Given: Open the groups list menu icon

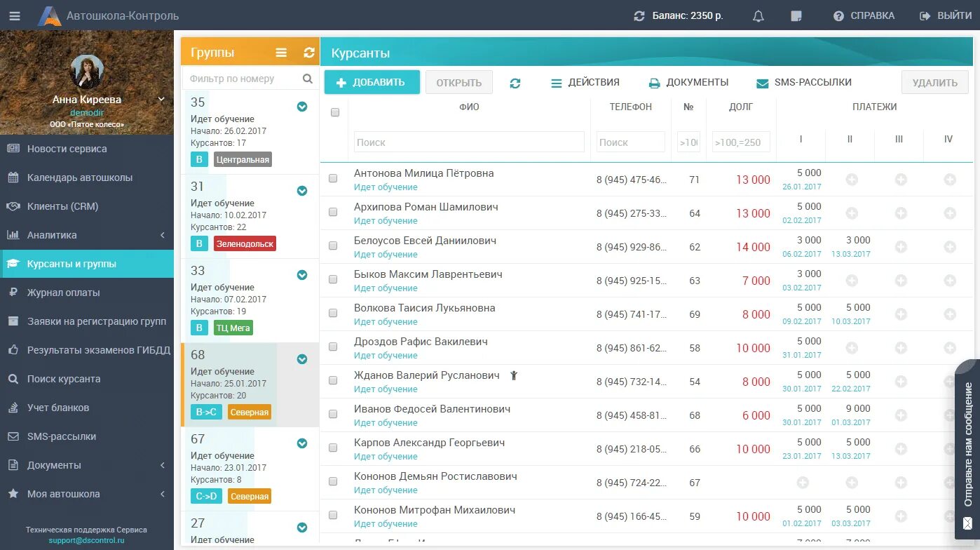Looking at the screenshot, I should 281,53.
